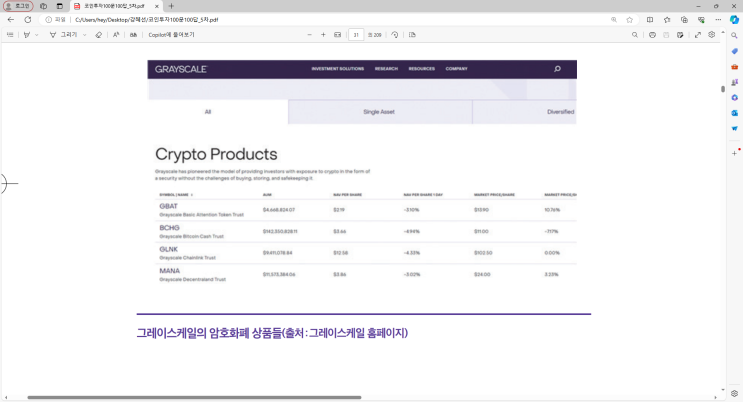
Task: Click the 'Copilot에 물어보기' button
Action: [171, 35]
